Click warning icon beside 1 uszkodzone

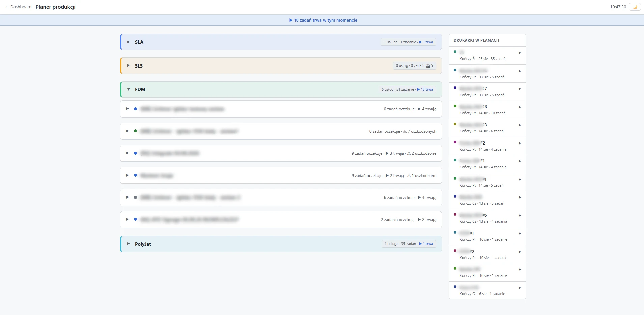409,176
